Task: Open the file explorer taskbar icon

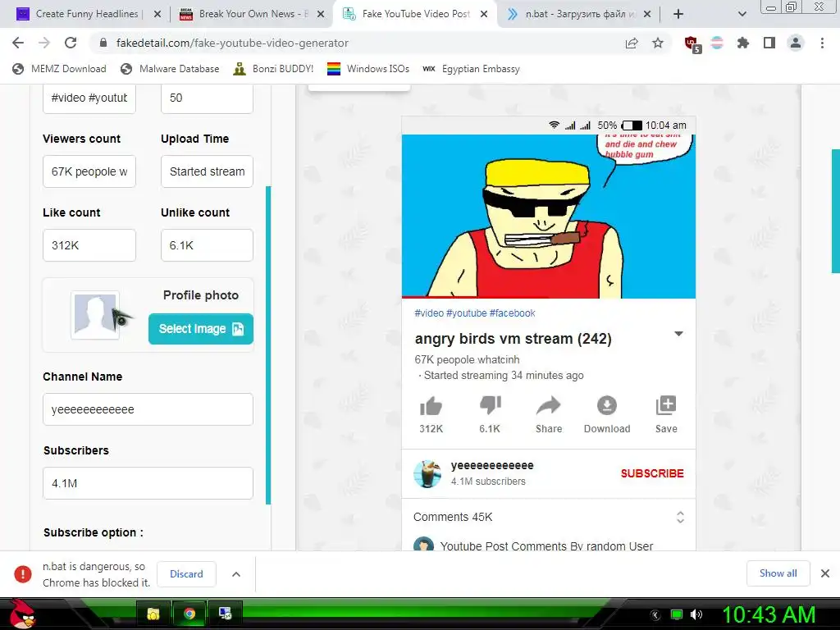Action: pyautogui.click(x=153, y=614)
